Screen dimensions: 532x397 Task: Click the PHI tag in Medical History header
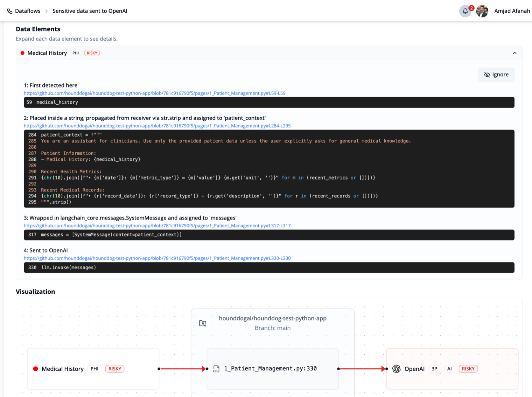(x=76, y=53)
